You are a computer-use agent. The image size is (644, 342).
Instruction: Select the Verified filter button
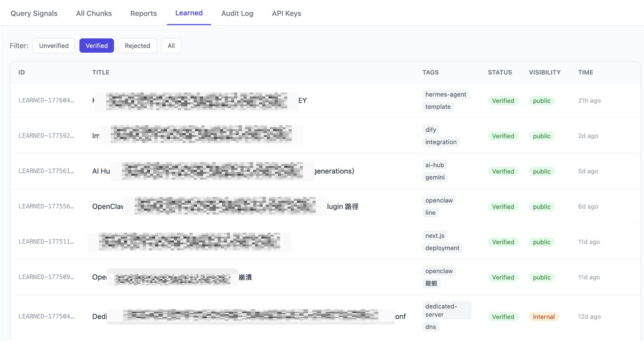pyautogui.click(x=97, y=45)
